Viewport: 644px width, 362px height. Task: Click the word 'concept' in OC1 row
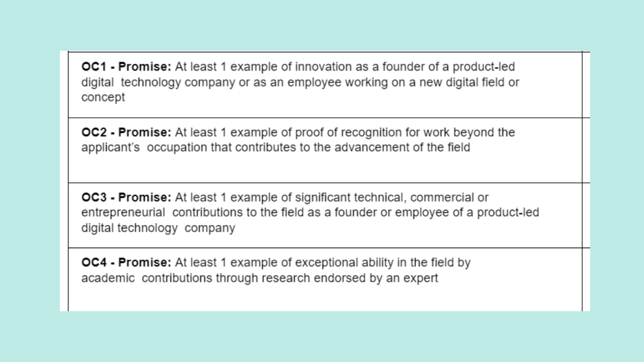[x=103, y=98]
